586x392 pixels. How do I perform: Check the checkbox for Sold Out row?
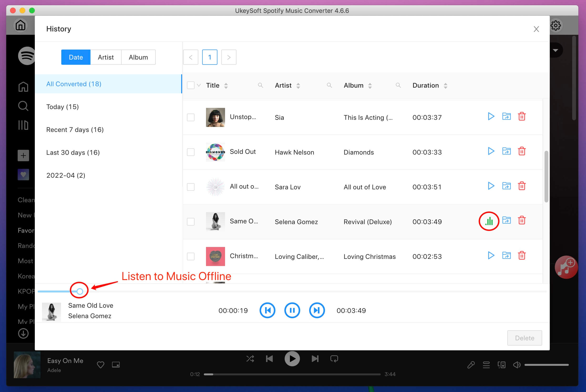[x=191, y=152]
